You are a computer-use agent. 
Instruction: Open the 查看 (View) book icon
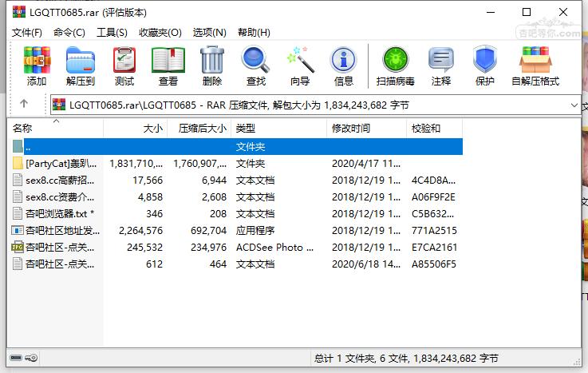(168, 60)
